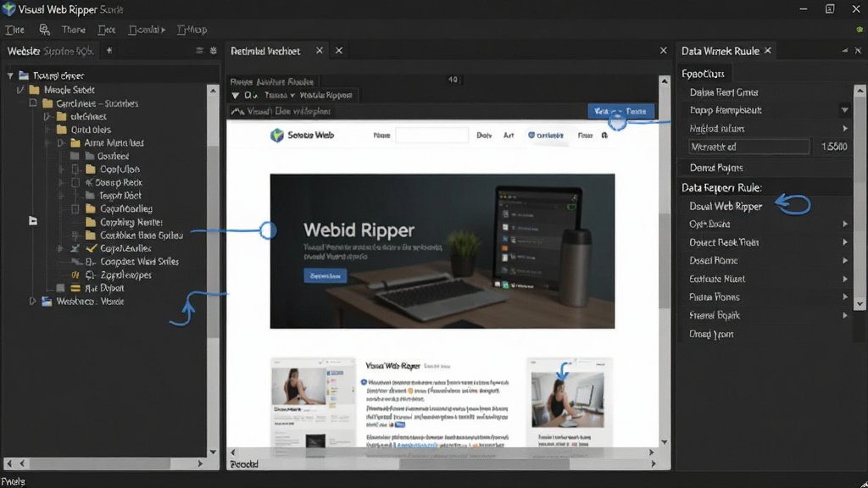This screenshot has width=868, height=488.
Task: Toggle the checkbox on the 'Mracle Sabet' row
Action: (x=20, y=90)
